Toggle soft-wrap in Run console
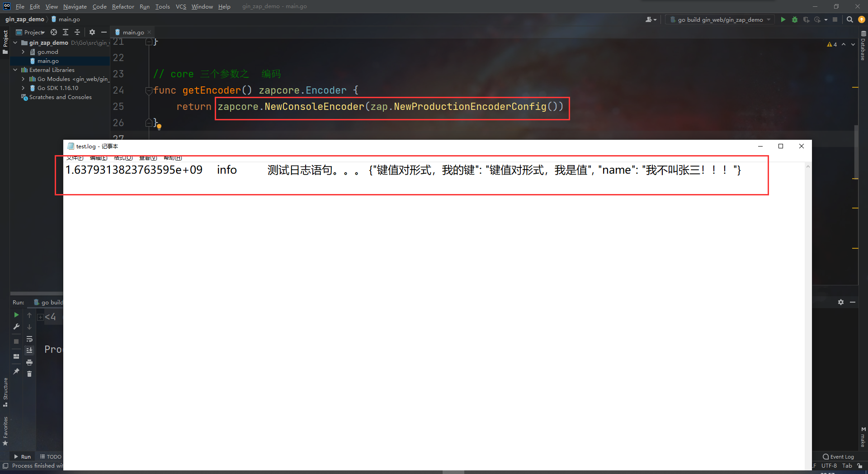Viewport: 868px width, 474px height. tap(29, 339)
